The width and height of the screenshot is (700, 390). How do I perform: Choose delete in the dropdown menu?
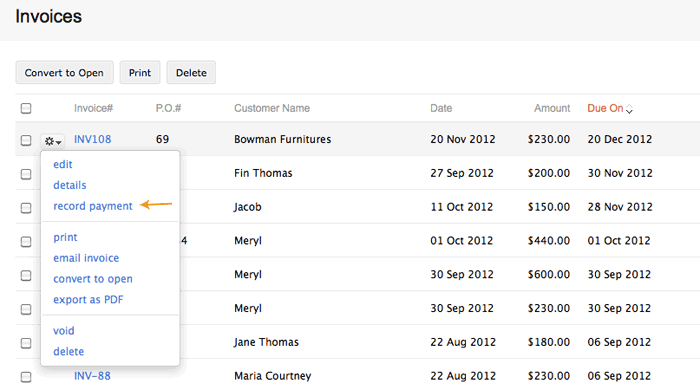pos(68,352)
